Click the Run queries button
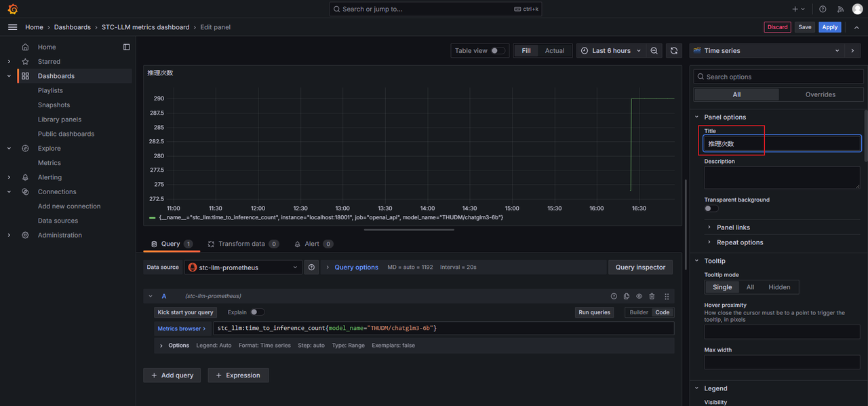Image resolution: width=868 pixels, height=406 pixels. point(594,312)
